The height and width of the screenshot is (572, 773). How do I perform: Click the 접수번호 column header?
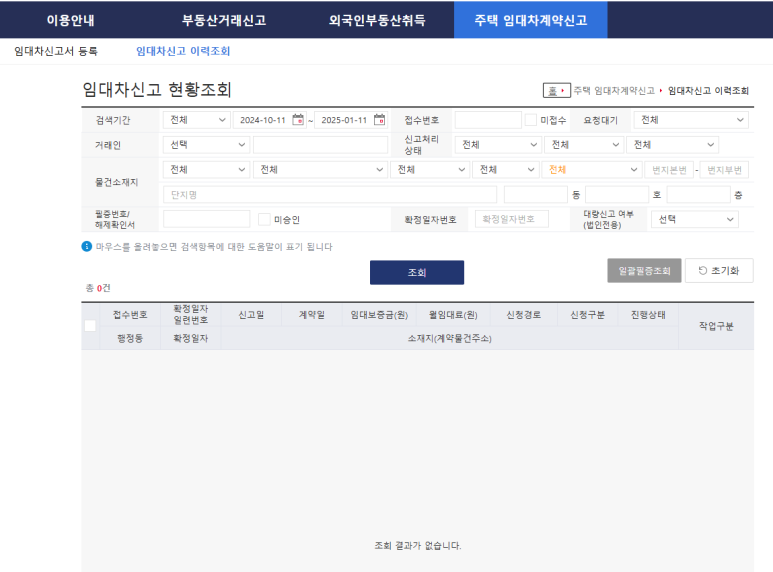130,315
